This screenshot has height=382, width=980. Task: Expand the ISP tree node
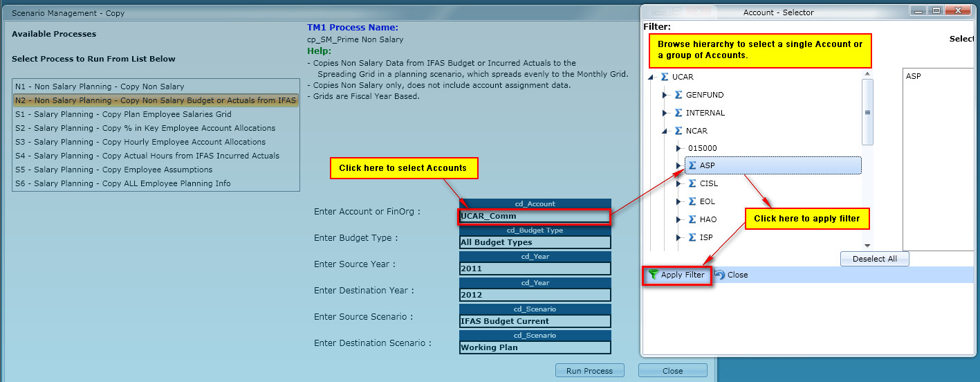pos(679,237)
